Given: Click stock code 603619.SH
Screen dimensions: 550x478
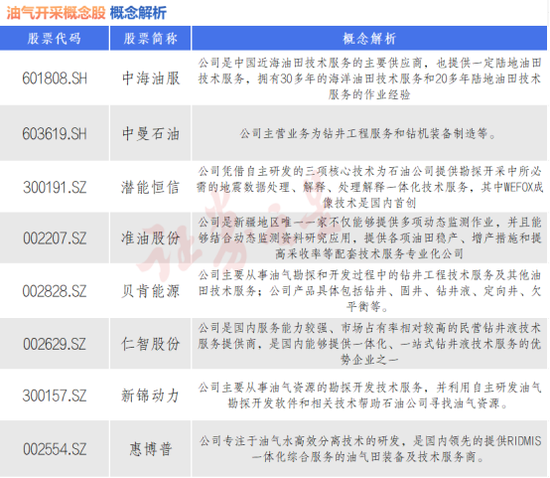Looking at the screenshot, I should (x=55, y=134).
